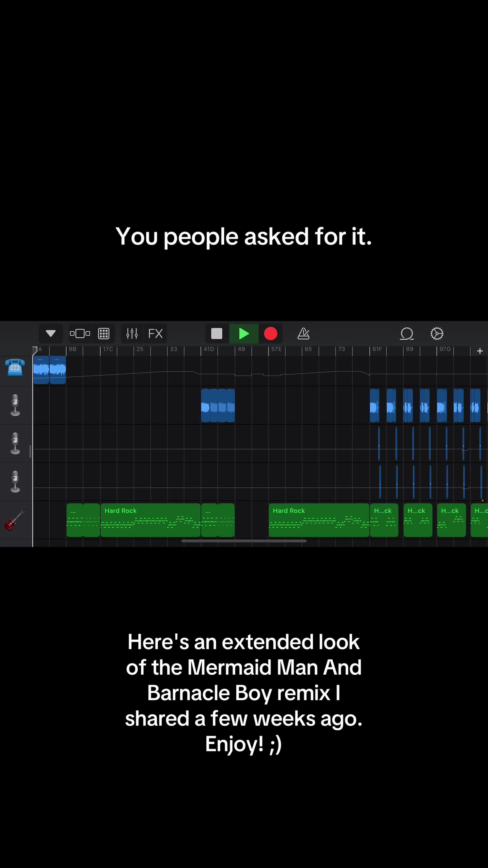
Task: Select second audio region on telephone track
Action: tap(57, 370)
